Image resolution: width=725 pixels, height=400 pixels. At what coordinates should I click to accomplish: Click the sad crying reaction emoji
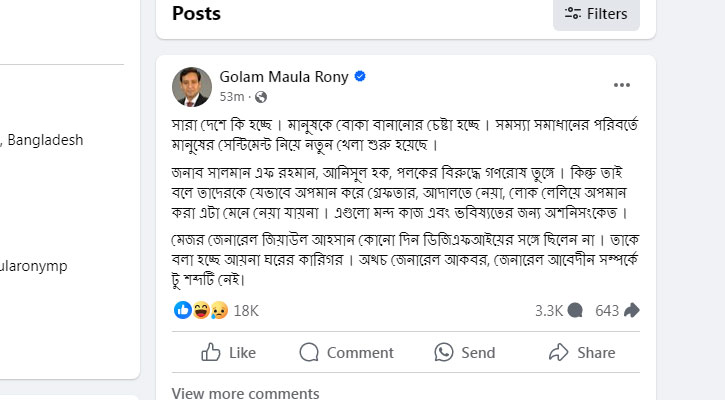point(217,311)
